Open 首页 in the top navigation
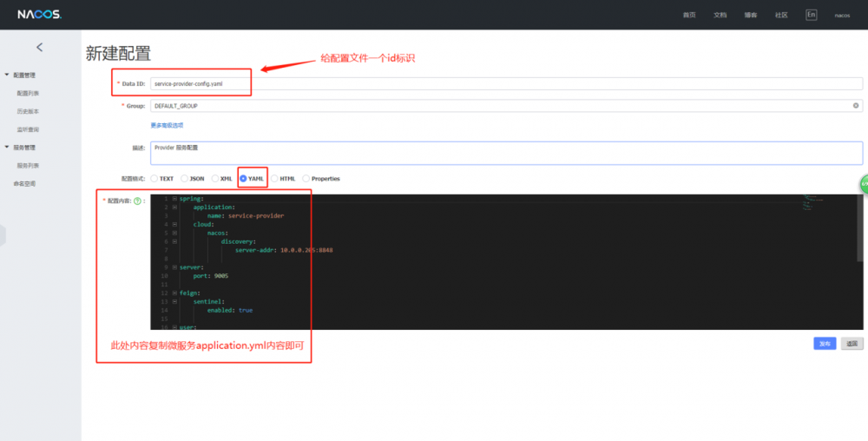Viewport: 868px width, 441px height. click(x=689, y=15)
